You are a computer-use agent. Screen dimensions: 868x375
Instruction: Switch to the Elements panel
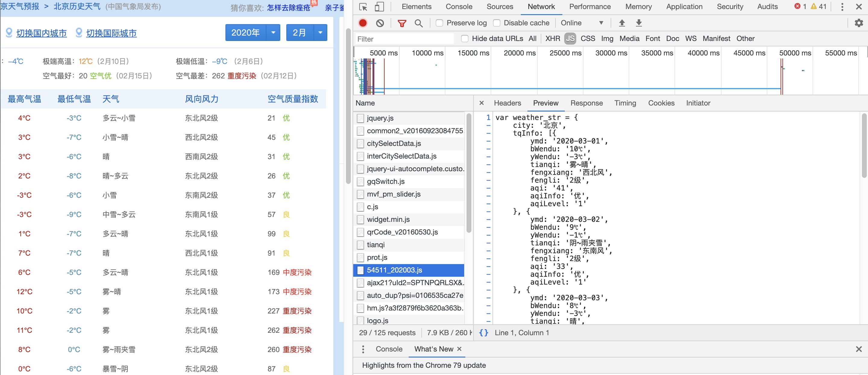[416, 7]
